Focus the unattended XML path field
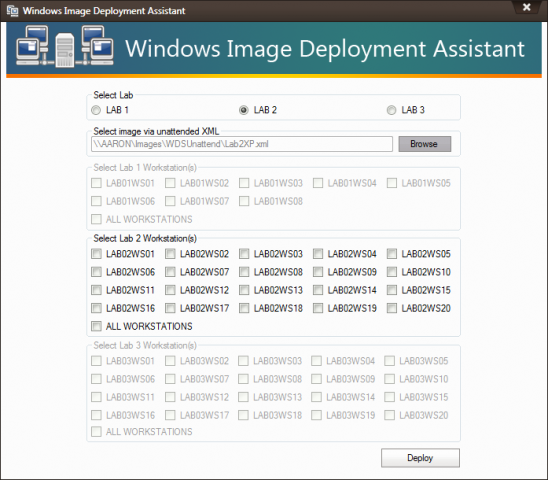This screenshot has height=480, width=548. tap(242, 144)
